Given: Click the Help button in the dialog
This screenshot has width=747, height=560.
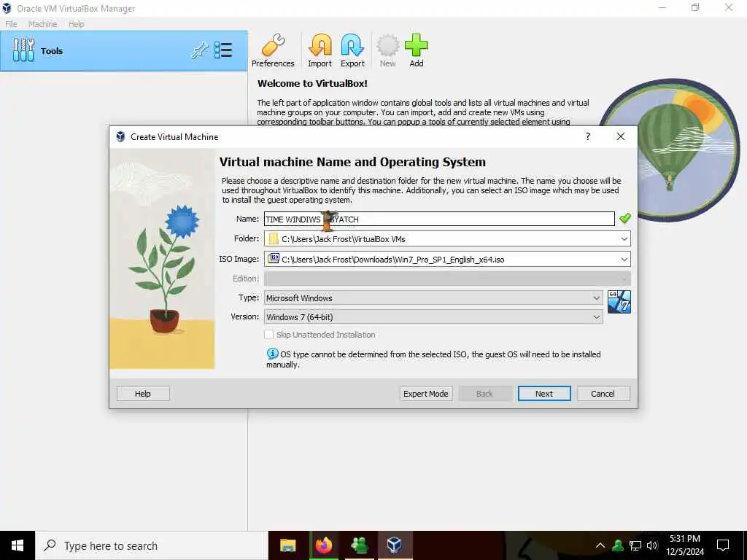Looking at the screenshot, I should [x=143, y=393].
